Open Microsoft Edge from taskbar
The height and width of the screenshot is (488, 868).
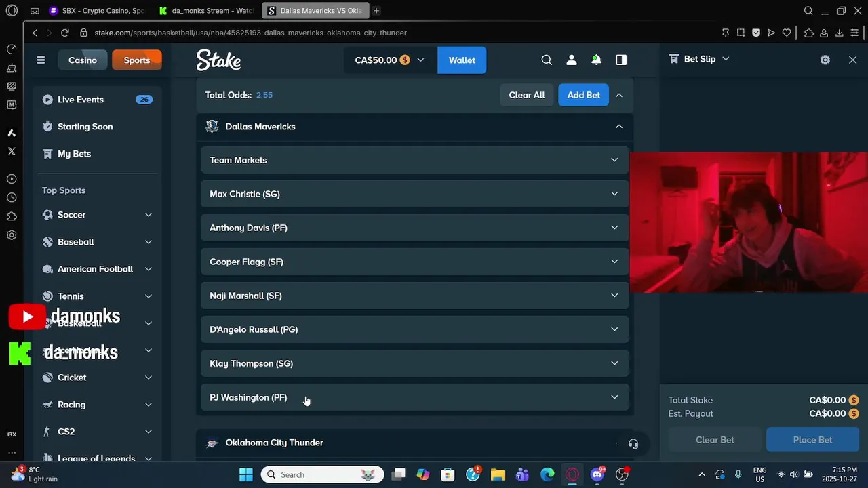[x=547, y=474]
